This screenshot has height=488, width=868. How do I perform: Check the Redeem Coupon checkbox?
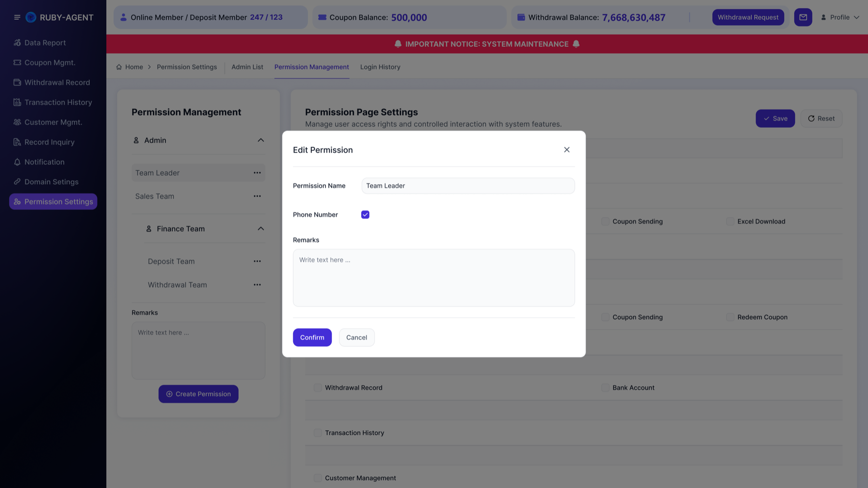[730, 317]
